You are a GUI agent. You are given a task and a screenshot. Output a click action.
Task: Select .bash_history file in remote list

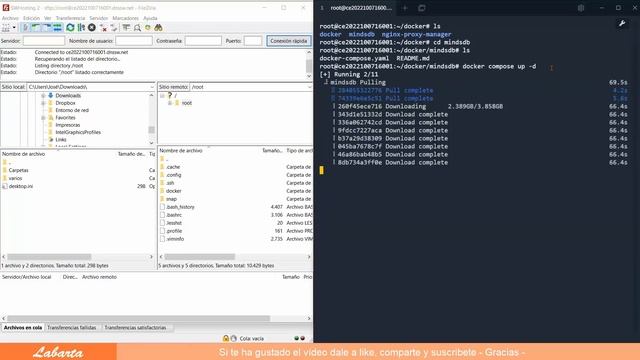180,207
